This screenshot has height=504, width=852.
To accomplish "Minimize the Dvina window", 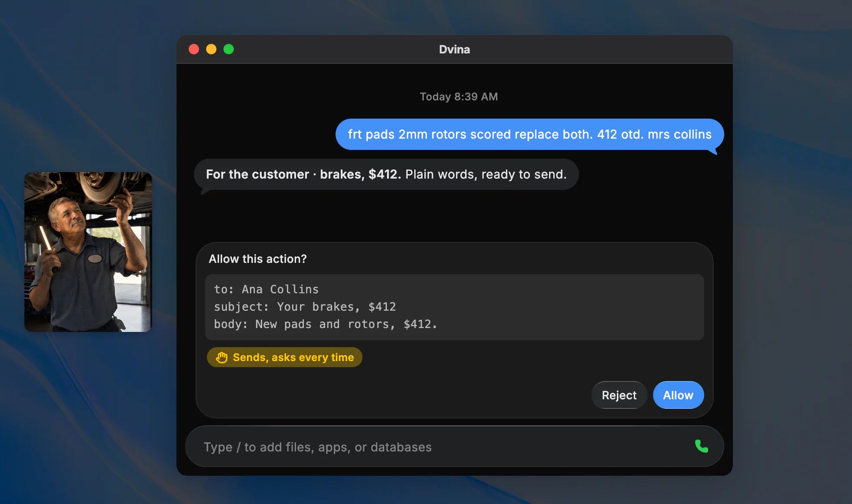I will tap(211, 49).
